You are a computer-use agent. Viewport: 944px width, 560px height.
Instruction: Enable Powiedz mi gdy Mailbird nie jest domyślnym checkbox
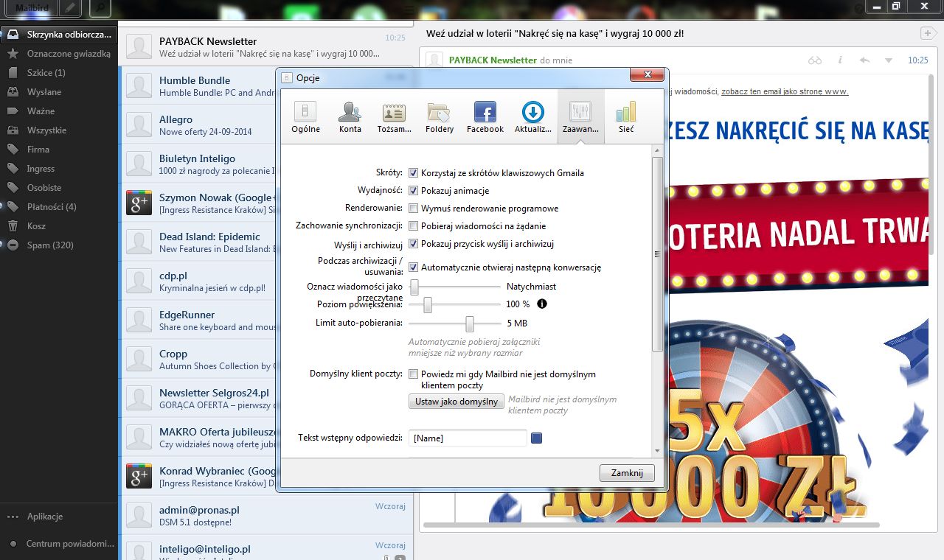414,374
